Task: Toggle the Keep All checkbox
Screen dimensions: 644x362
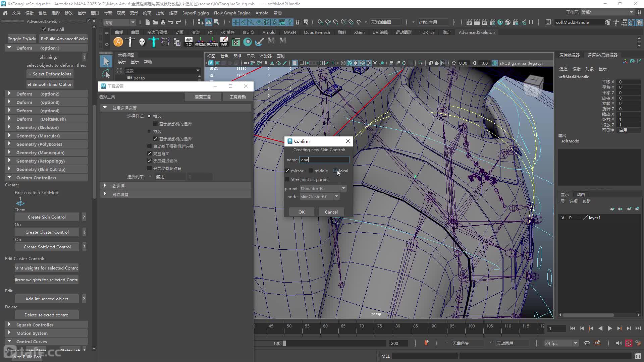Action: (x=44, y=29)
